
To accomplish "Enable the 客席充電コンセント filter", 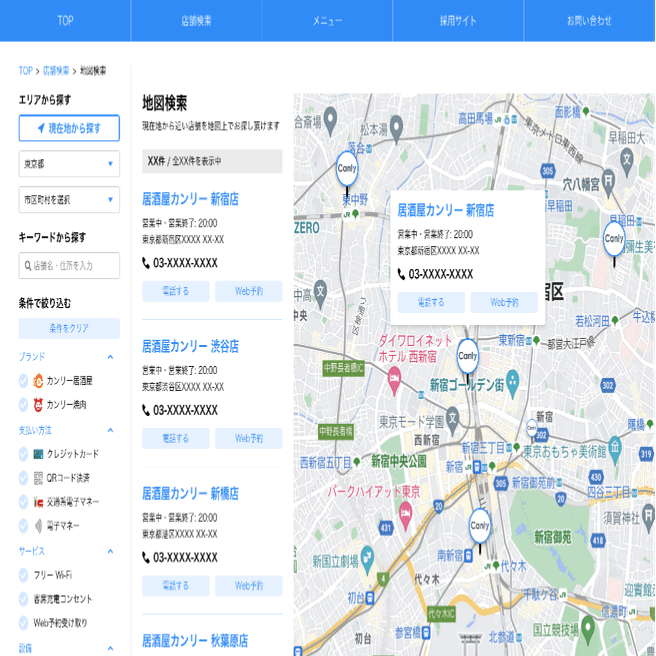I will tap(23, 599).
